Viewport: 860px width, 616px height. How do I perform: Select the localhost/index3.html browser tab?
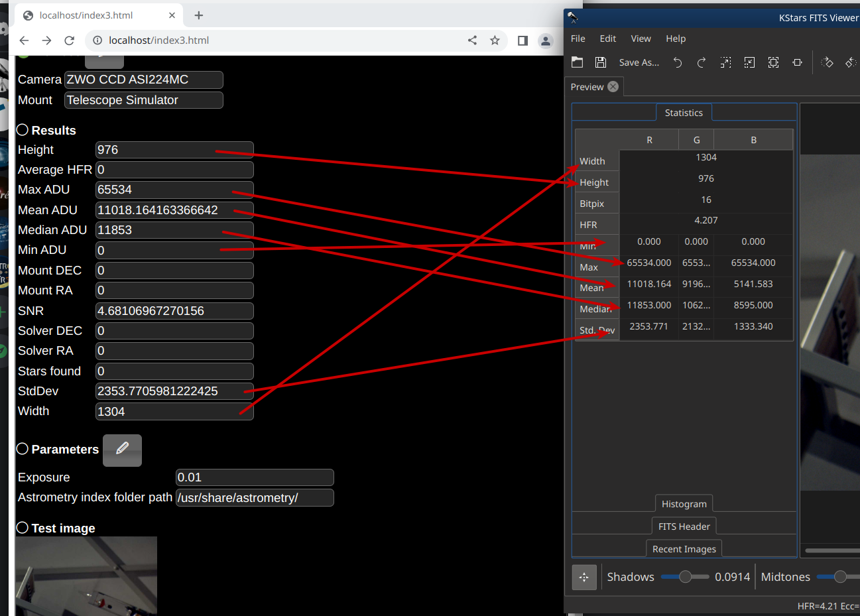point(99,15)
